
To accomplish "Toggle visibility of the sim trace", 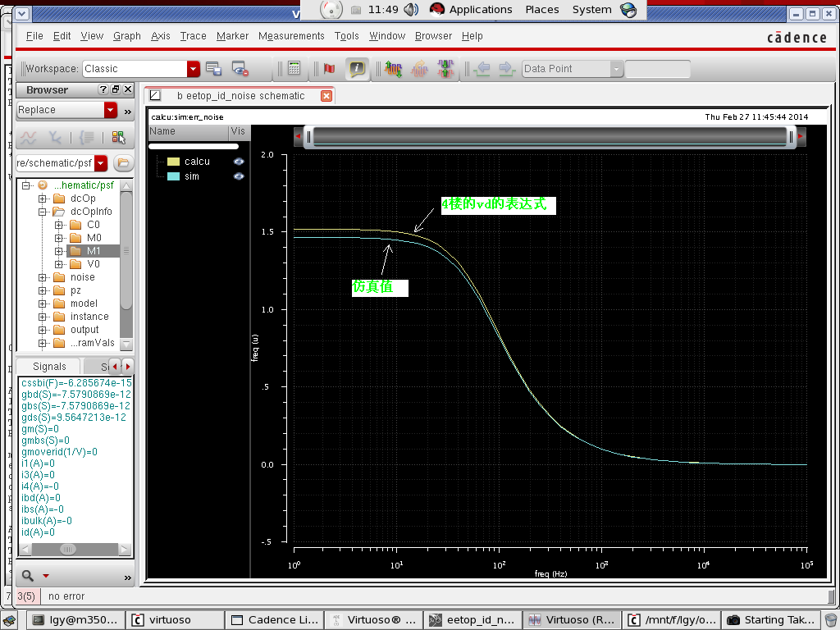I will pyautogui.click(x=239, y=176).
